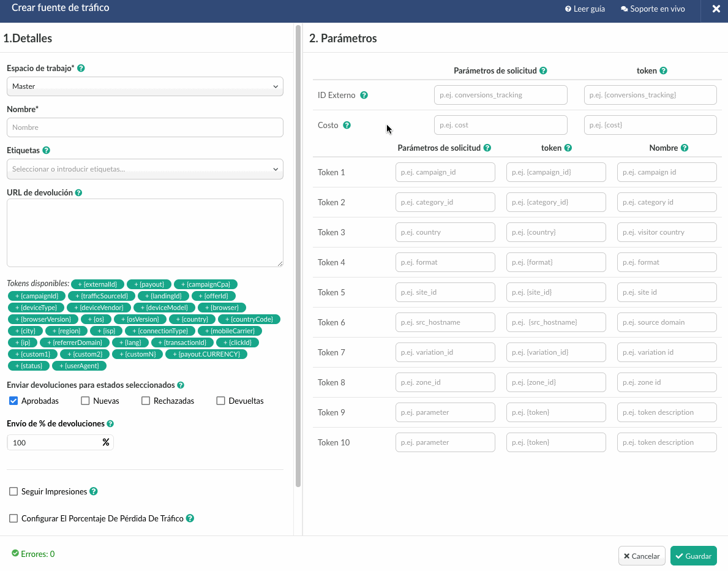Image resolution: width=728 pixels, height=571 pixels.
Task: Click help icon next to URL de devolución
Action: (79, 192)
